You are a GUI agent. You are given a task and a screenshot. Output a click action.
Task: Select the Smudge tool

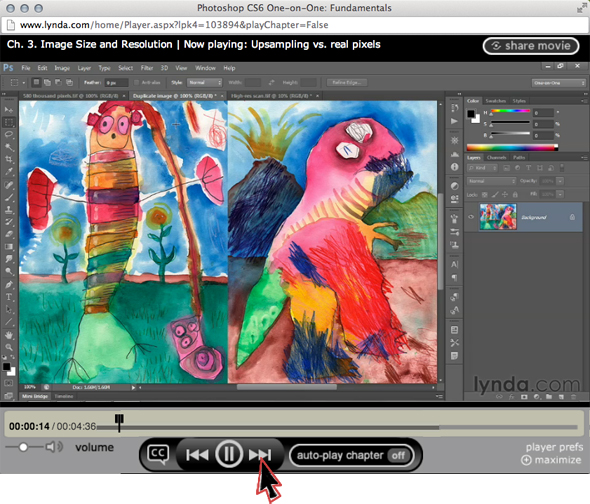point(9,259)
